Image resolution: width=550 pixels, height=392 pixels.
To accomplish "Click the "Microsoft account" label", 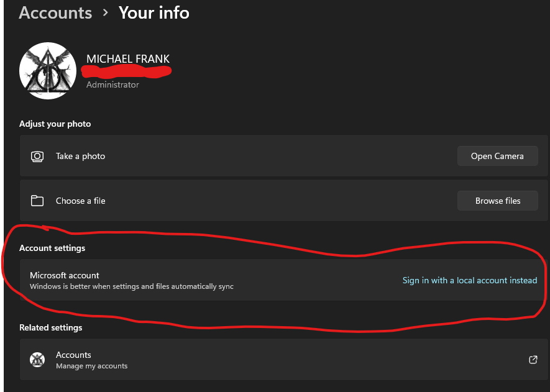I will [65, 275].
